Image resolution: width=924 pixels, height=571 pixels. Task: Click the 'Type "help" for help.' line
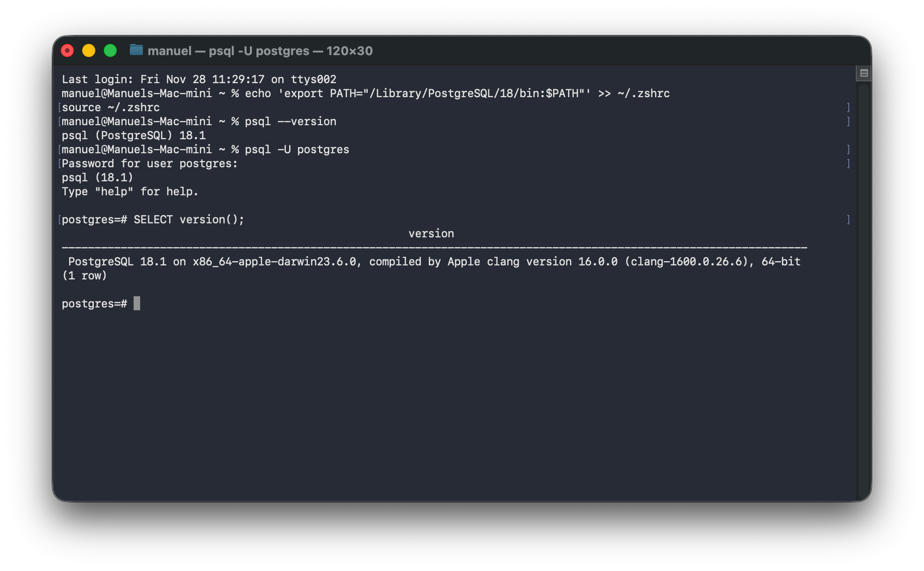click(130, 192)
